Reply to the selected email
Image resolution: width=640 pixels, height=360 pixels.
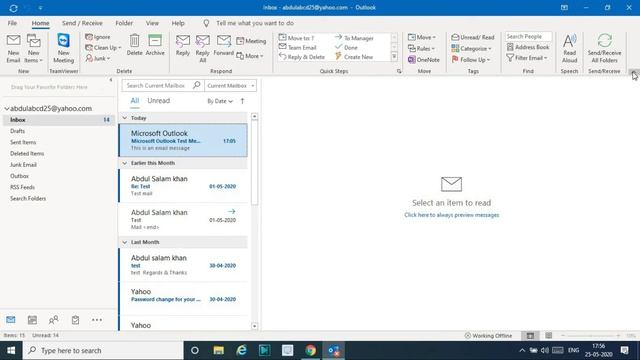coord(182,45)
